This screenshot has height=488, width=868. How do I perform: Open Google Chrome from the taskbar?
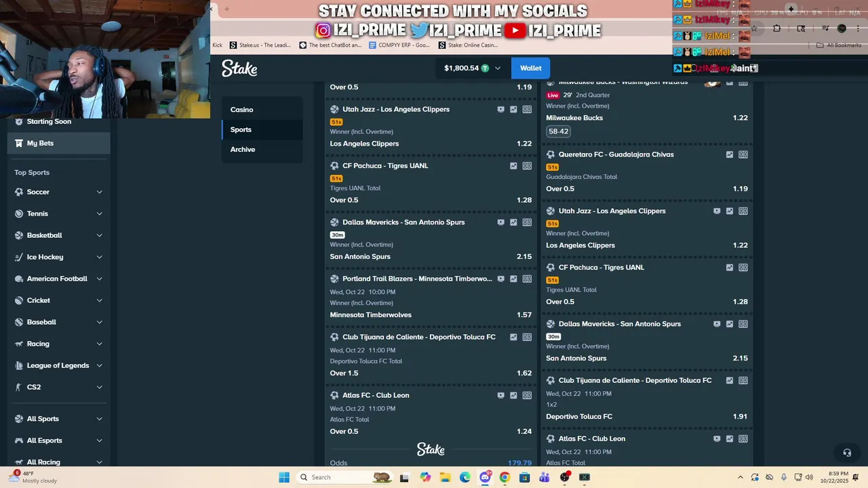click(x=505, y=477)
